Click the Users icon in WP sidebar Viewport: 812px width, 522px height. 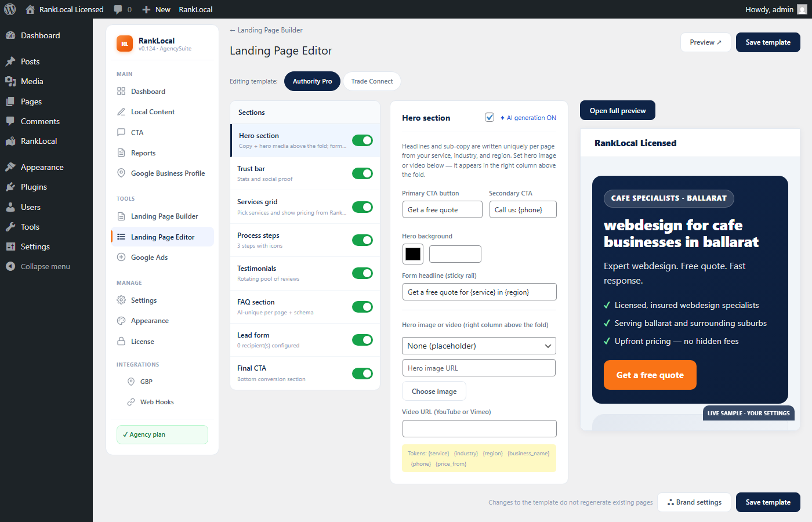click(10, 207)
